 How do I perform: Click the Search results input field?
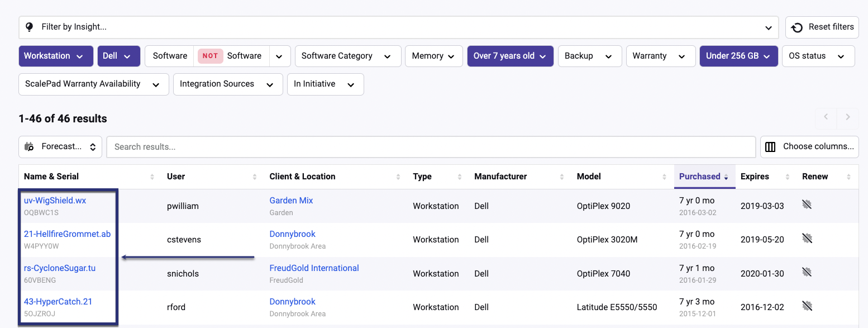(x=431, y=147)
